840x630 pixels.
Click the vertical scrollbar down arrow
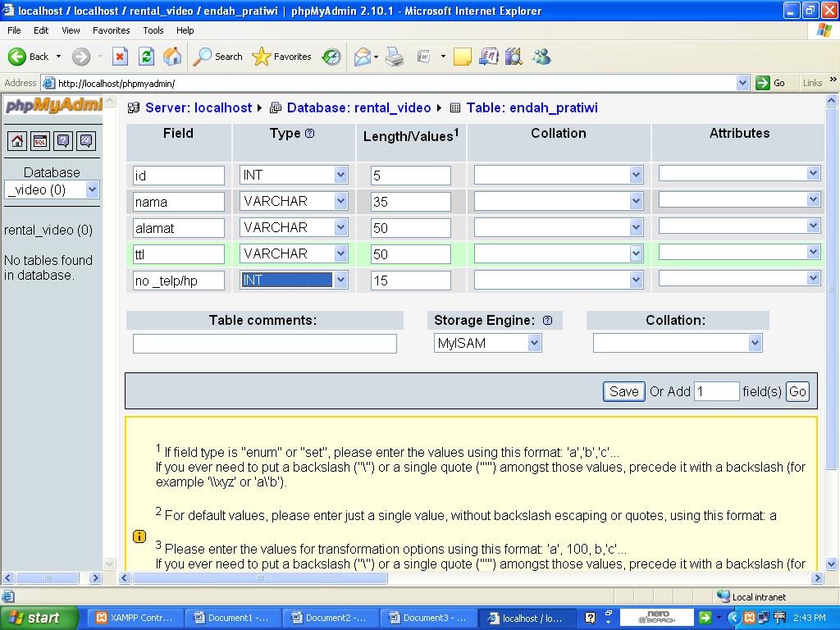pos(832,564)
